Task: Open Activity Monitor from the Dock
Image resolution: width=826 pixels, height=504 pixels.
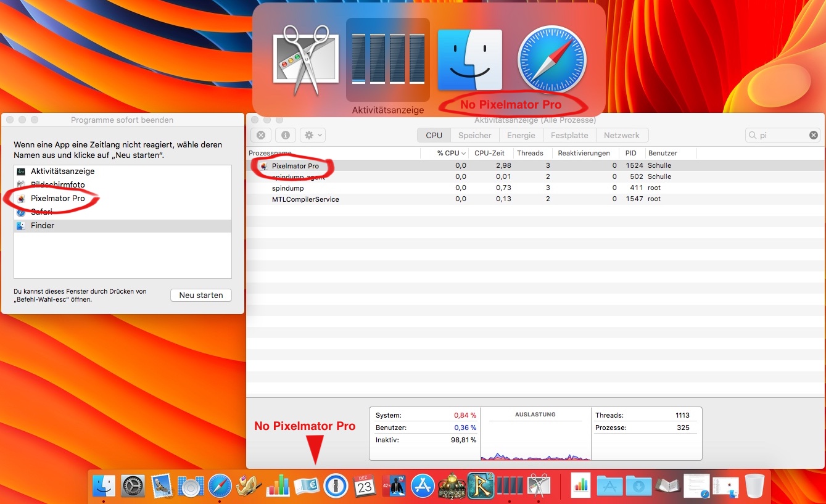Action: point(509,486)
